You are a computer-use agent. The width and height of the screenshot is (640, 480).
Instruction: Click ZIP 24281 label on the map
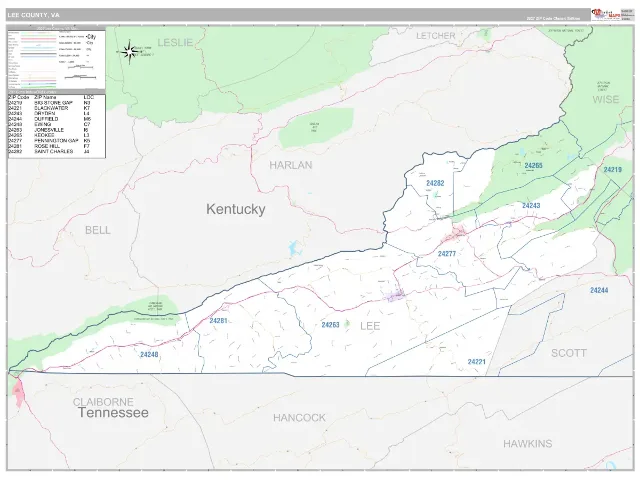pyautogui.click(x=218, y=320)
